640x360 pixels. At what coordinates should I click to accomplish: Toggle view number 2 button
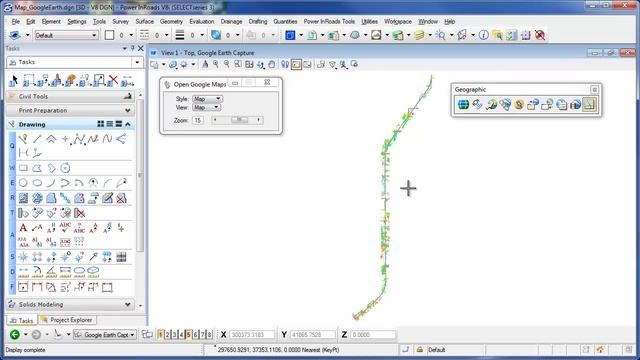[167, 335]
